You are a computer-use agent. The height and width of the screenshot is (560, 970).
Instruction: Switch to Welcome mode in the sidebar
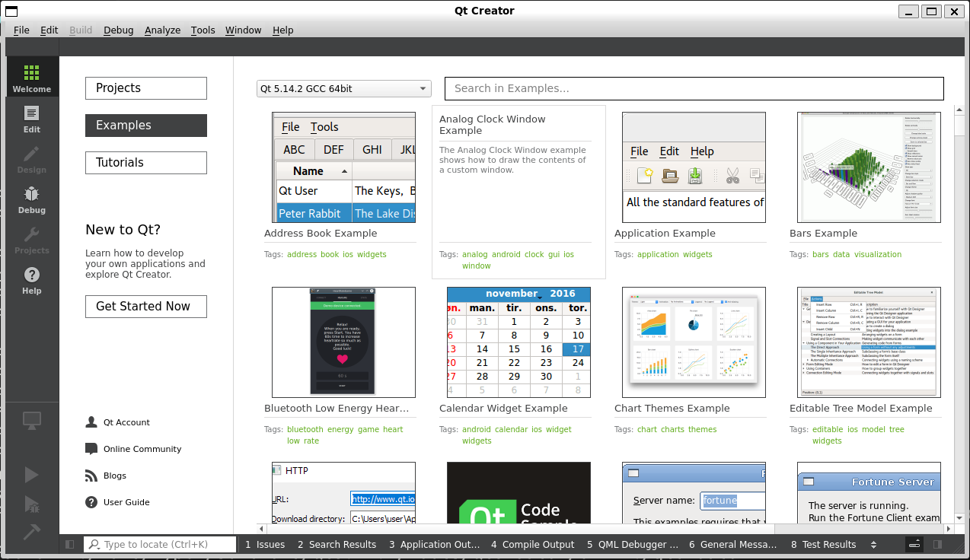(x=31, y=78)
